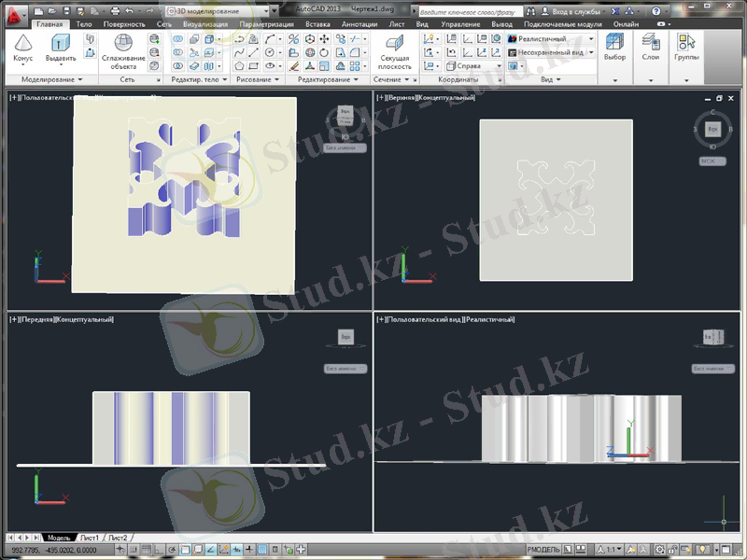Screen dimensions: 747x560
Task: Click the Верх face of the ViewCube
Action: tap(712, 128)
